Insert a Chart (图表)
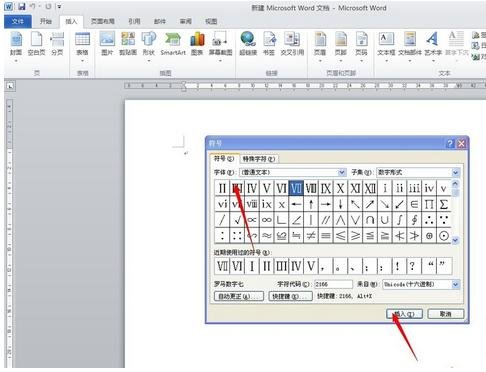This screenshot has width=486, height=372. 197,39
